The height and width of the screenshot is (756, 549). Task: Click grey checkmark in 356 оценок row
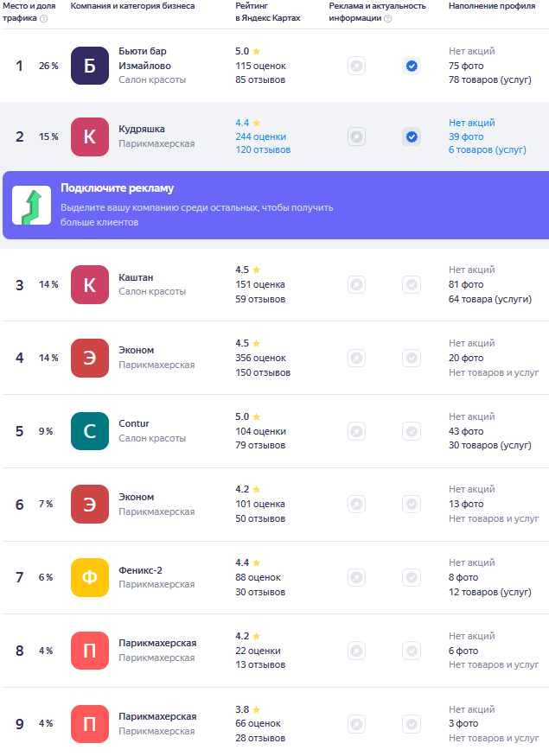tap(412, 358)
